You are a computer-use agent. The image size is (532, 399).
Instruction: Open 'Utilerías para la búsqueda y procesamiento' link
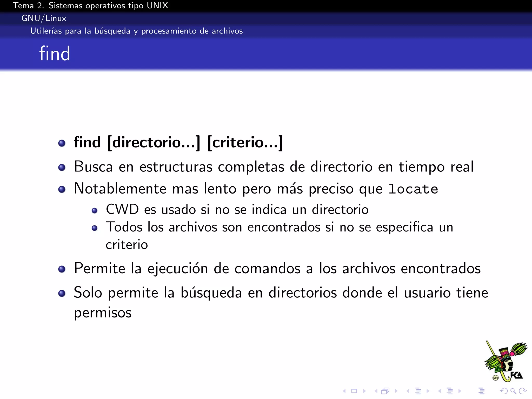(x=136, y=31)
